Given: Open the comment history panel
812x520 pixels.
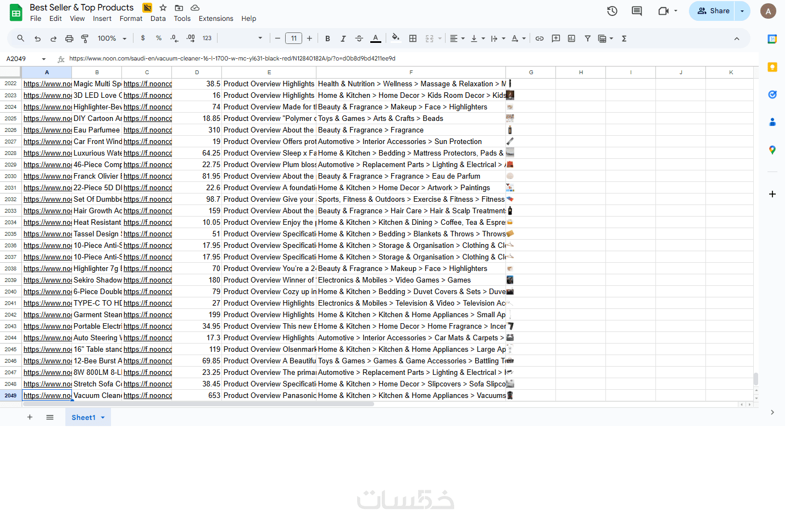Looking at the screenshot, I should [637, 11].
